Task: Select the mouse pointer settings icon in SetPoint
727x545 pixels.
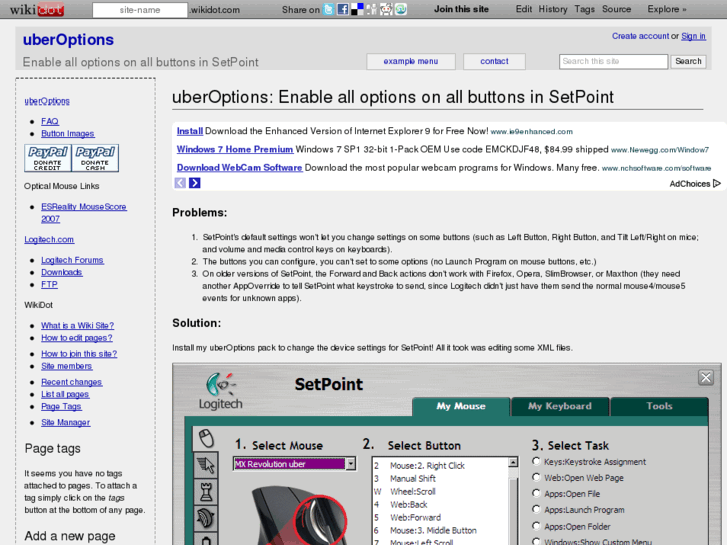Action: click(207, 464)
